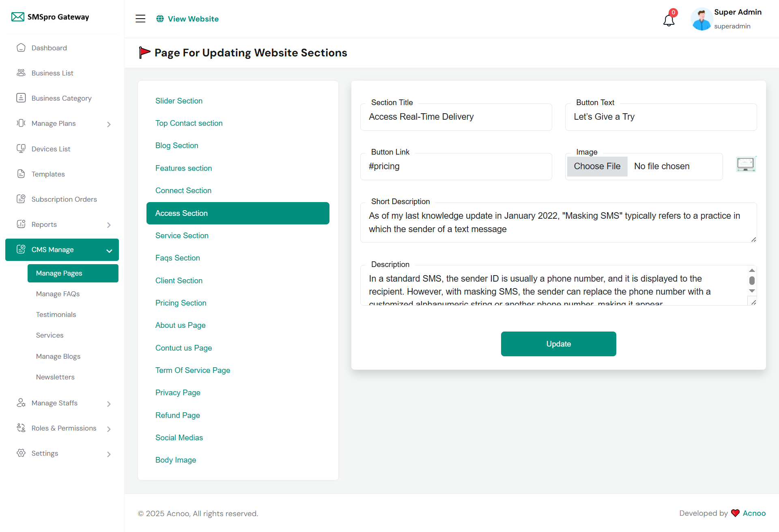Open the notification bell icon

click(669, 20)
